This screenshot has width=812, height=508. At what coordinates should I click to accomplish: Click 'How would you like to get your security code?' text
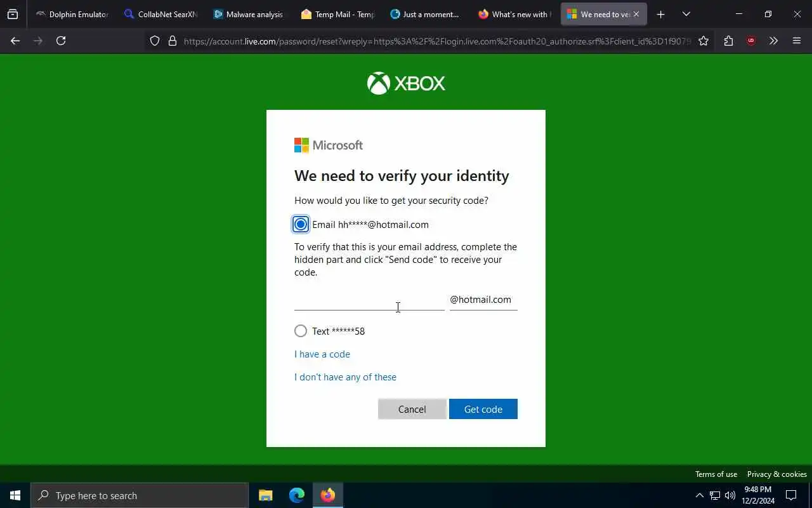[391, 201]
